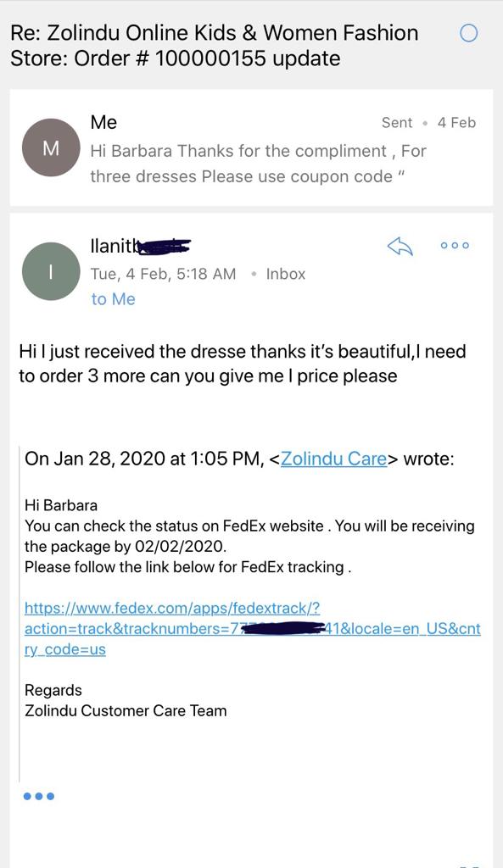This screenshot has width=503, height=868.
Task: Open the three-dot more options menu
Action: click(x=455, y=245)
